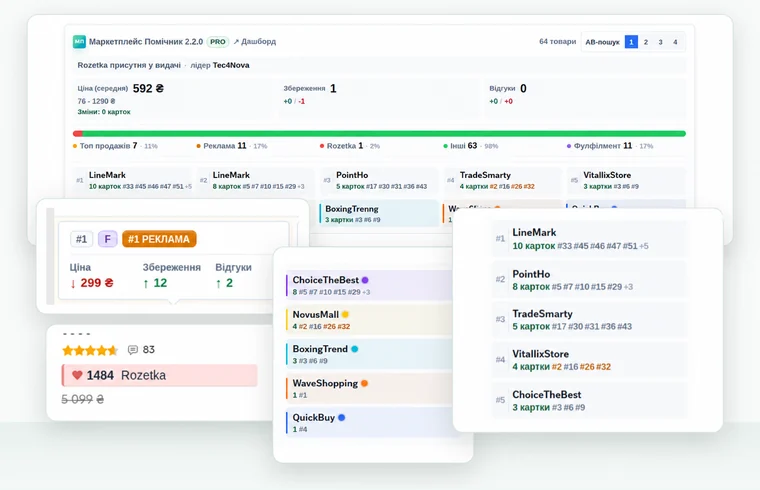Click the Відгуки value 0 at top
760x490 pixels.
(x=523, y=88)
